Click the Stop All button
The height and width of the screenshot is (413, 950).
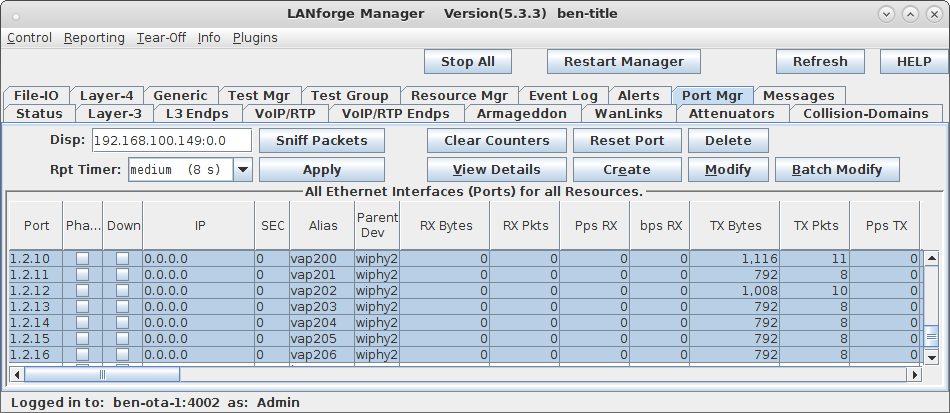tap(468, 62)
